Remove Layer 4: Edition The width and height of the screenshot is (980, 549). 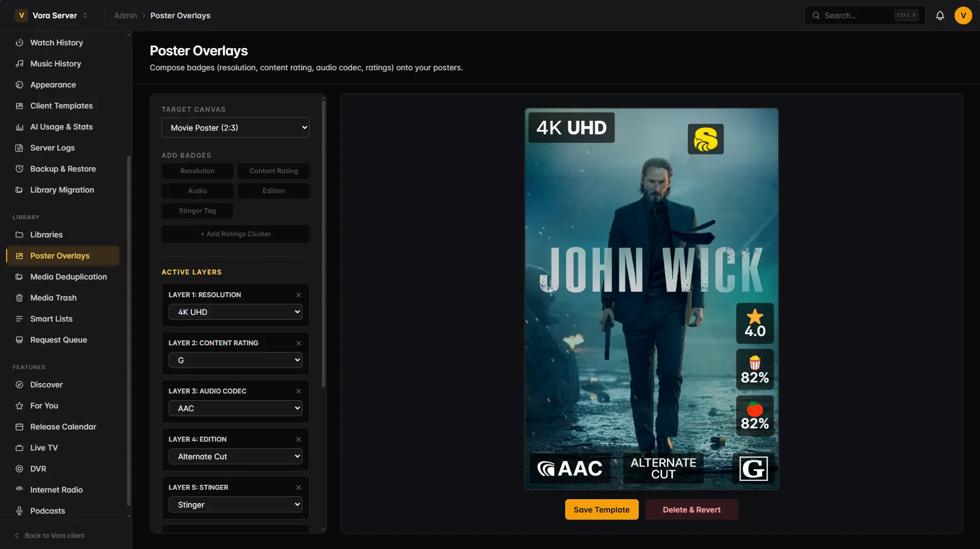click(x=299, y=439)
